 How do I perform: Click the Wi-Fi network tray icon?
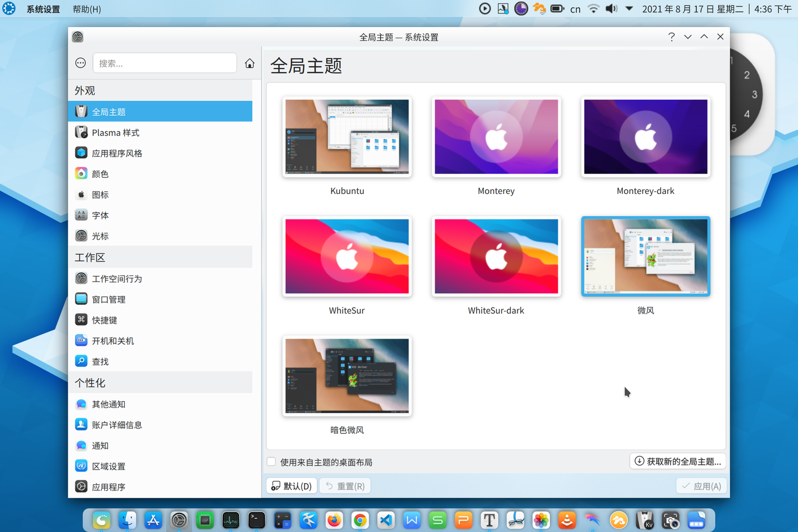point(594,9)
